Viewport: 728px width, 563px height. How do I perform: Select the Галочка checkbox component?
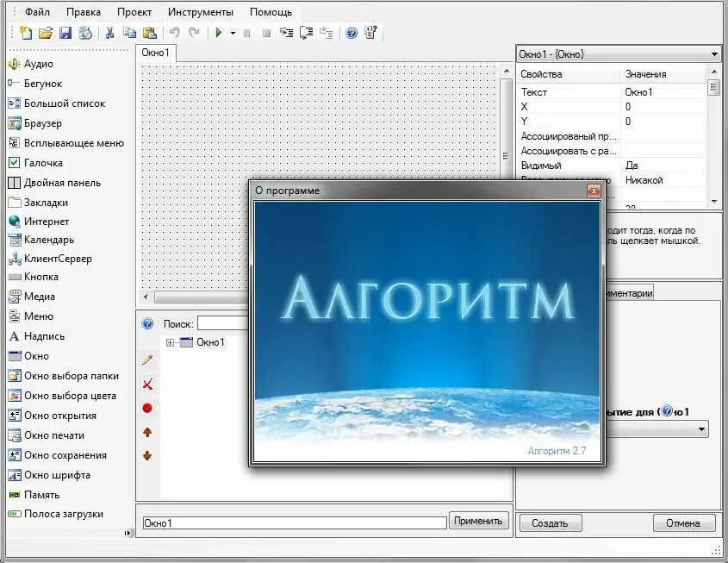pyautogui.click(x=35, y=163)
